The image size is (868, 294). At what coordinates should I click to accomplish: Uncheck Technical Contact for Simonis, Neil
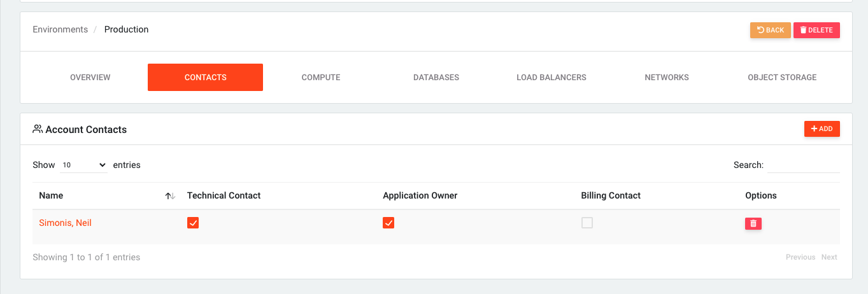pyautogui.click(x=193, y=223)
